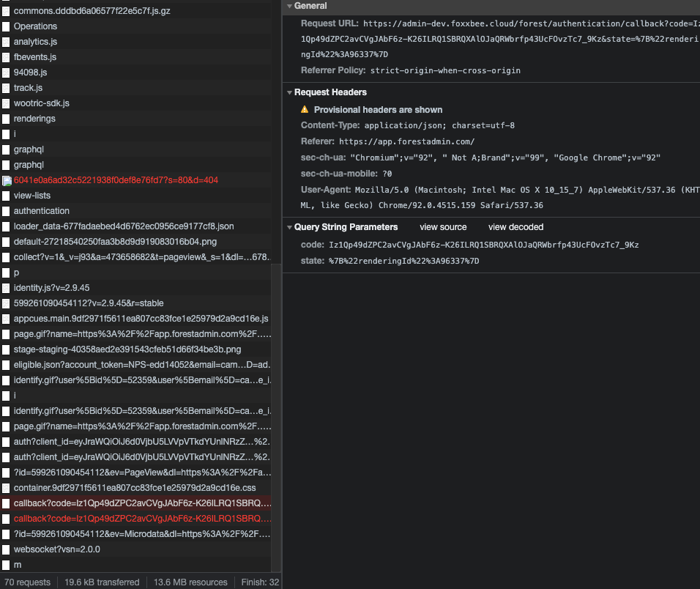This screenshot has height=589, width=700.
Task: Collapse the Query String Parameters section
Action: point(289,227)
